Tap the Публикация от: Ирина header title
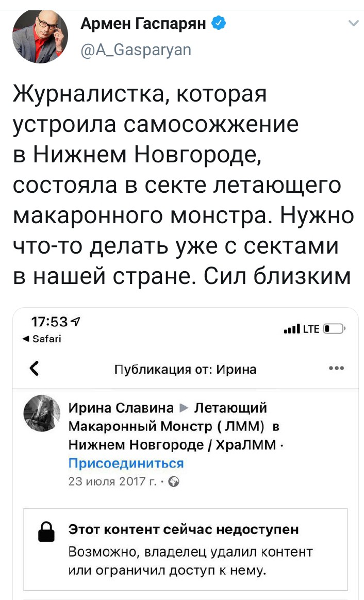364x600 pixels. click(x=185, y=369)
